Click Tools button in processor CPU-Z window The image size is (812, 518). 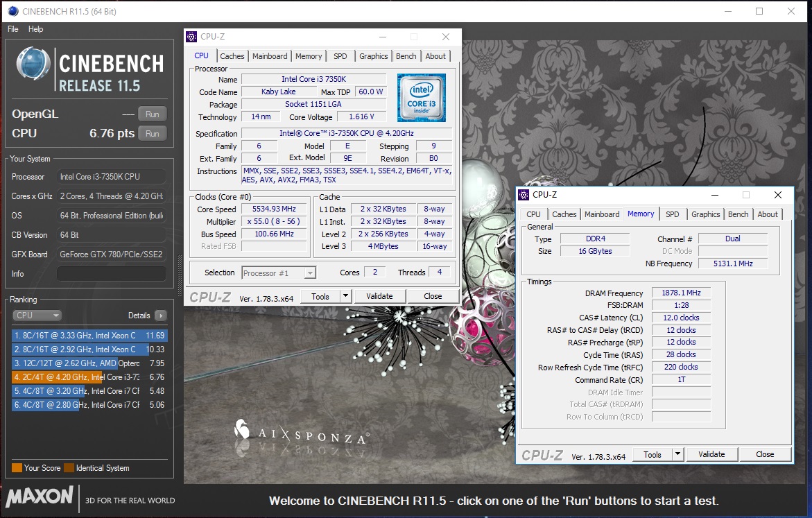320,296
